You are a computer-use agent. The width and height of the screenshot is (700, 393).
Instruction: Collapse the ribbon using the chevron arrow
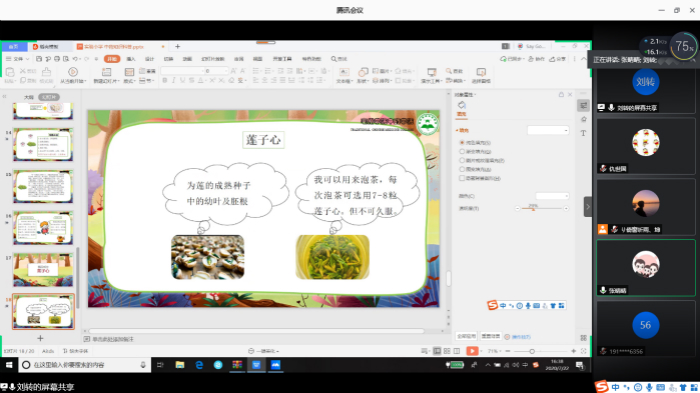coord(583,59)
